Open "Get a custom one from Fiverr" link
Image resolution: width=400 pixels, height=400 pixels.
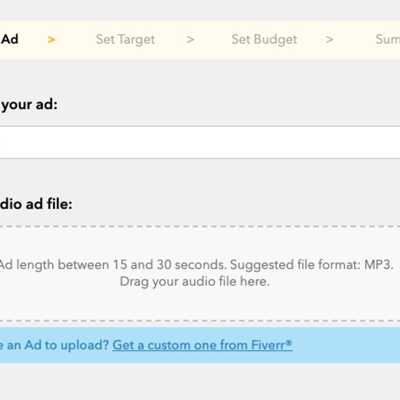tap(202, 345)
